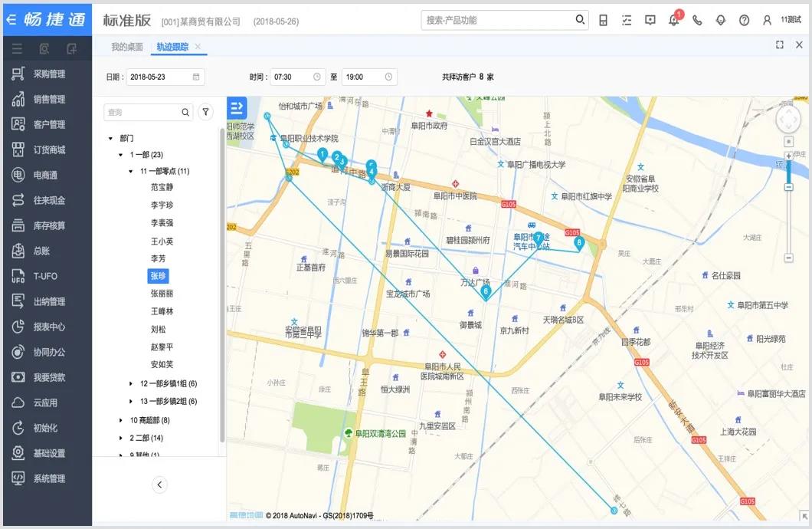Open 销售管理 module
Screen dimensions: 812x529
(x=47, y=99)
